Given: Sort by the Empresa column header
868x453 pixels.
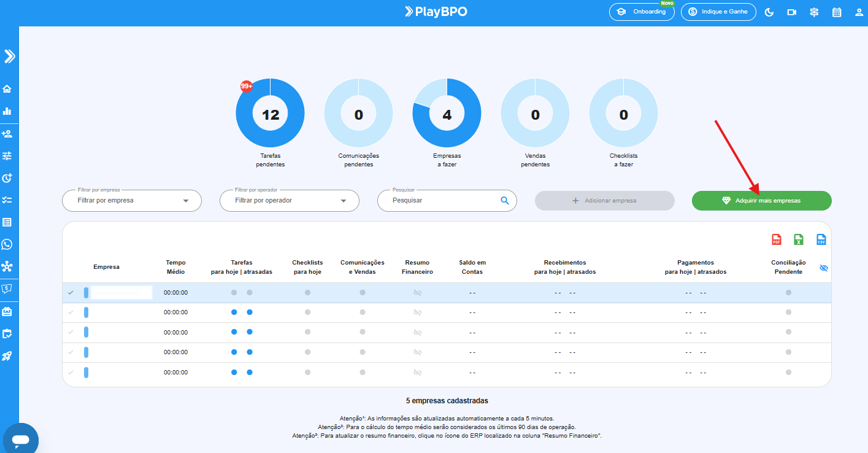Looking at the screenshot, I should [106, 267].
